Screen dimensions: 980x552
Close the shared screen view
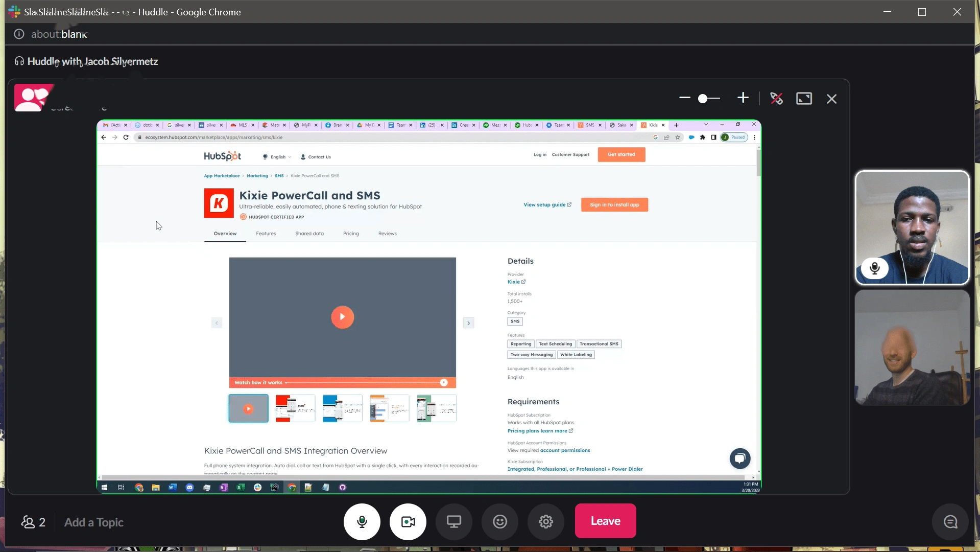click(831, 99)
